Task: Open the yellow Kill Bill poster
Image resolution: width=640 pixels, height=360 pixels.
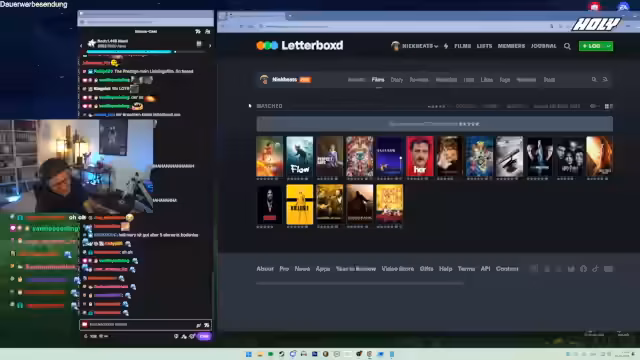Action: pos(300,204)
